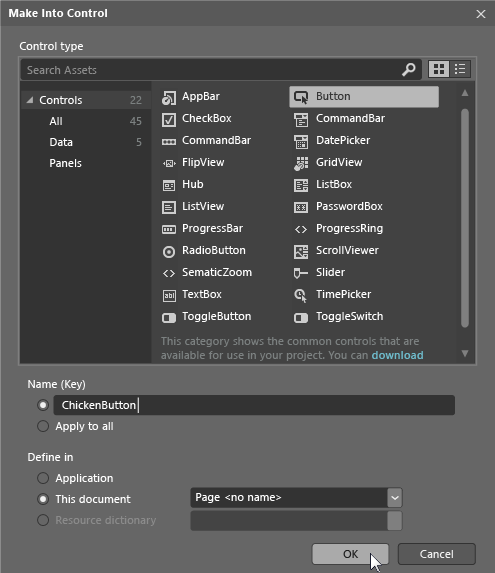Image resolution: width=495 pixels, height=573 pixels.
Task: Choose the Slider control icon
Action: [x=301, y=273]
